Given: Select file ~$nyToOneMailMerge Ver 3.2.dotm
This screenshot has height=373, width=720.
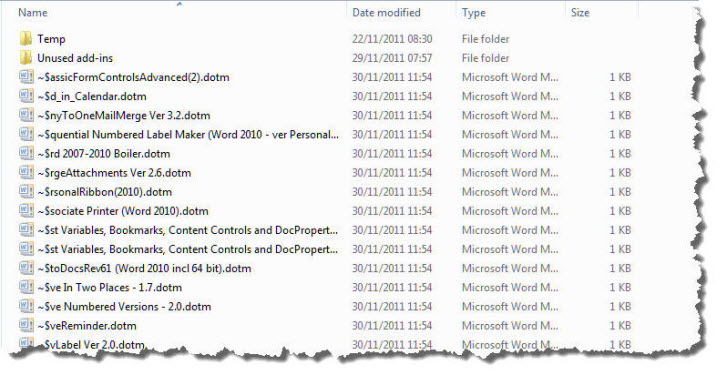Looking at the screenshot, I should coord(124,116).
